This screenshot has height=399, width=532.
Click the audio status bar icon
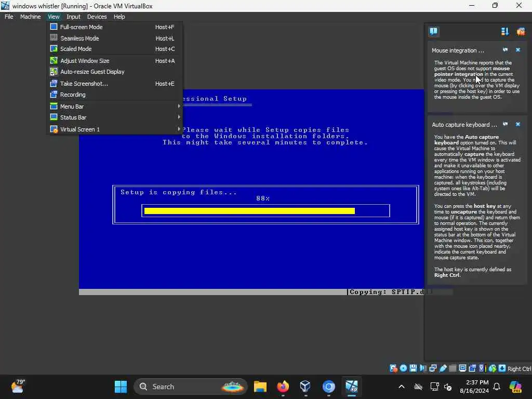click(423, 368)
